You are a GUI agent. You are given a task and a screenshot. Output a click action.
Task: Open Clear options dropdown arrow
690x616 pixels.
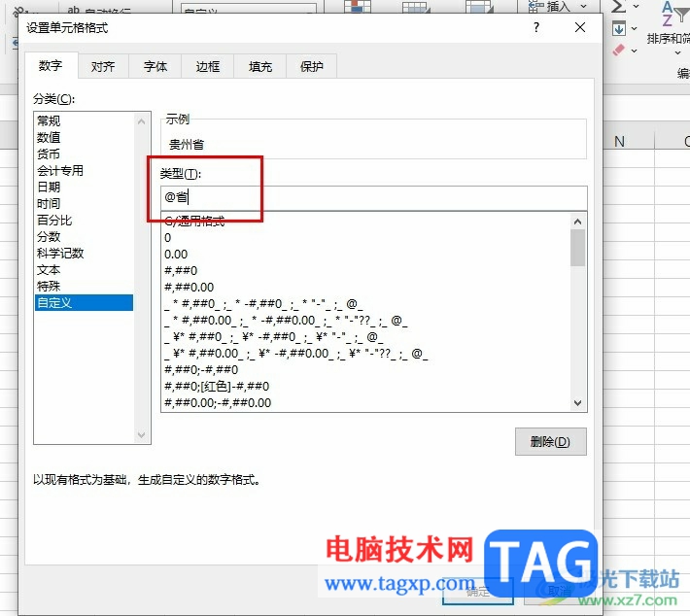(x=634, y=51)
